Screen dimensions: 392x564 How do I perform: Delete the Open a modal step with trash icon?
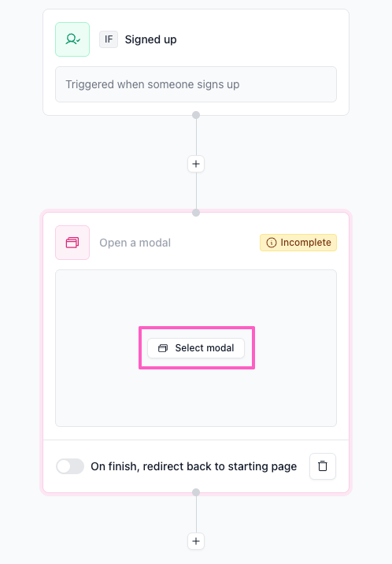(x=323, y=466)
